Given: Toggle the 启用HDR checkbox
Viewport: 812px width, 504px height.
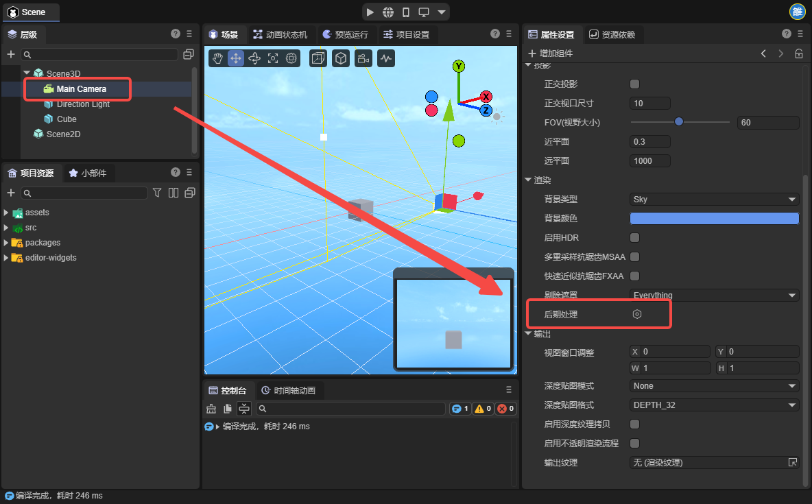Looking at the screenshot, I should (x=634, y=237).
